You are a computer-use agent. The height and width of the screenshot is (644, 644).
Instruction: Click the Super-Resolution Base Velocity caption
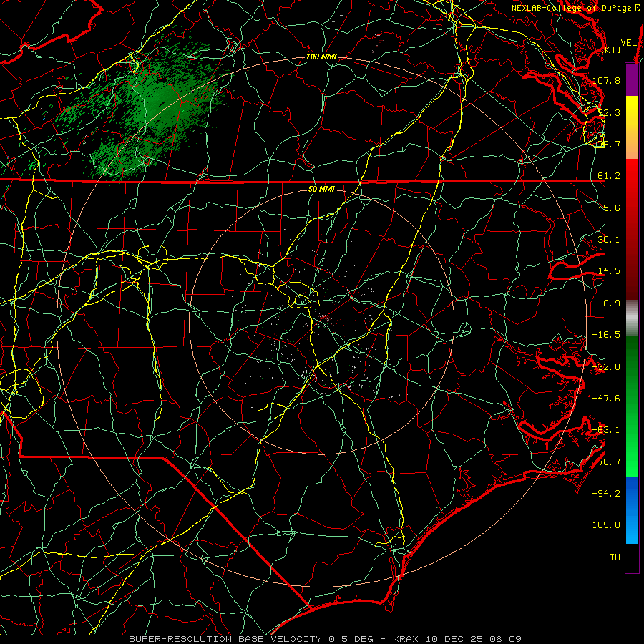click(325, 639)
